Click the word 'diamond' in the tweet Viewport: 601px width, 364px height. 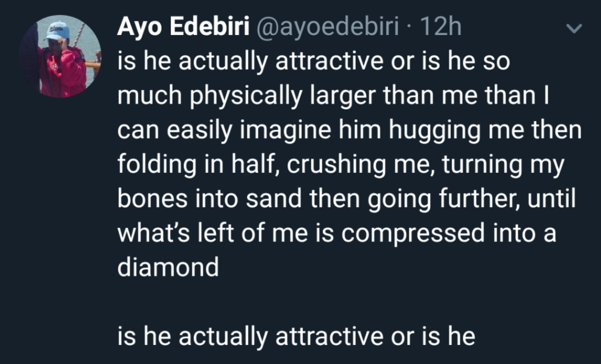click(168, 267)
